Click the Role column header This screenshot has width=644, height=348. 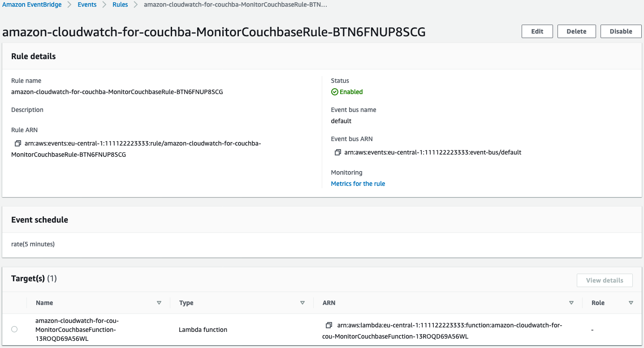(x=598, y=303)
